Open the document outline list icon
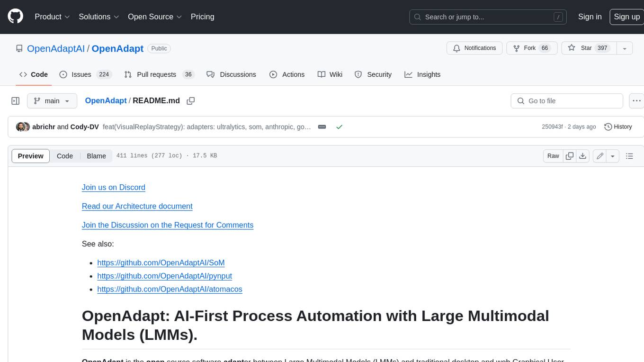Image resolution: width=644 pixels, height=362 pixels. point(629,156)
